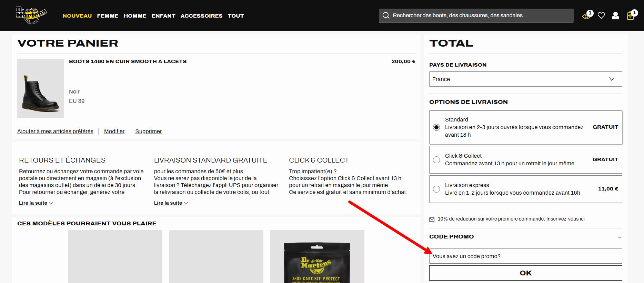Open the shopping bag icon
644x283 pixels.
[x=631, y=16]
